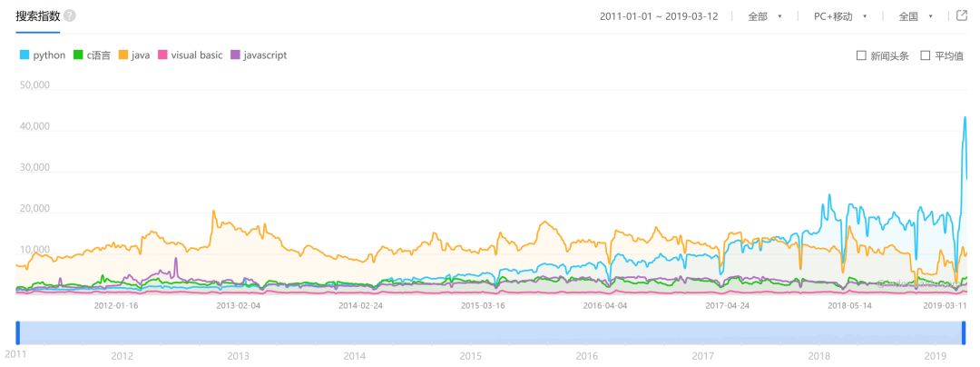Viewport: 980px width, 367px height.
Task: Toggle the c语言 legend color square
Action: [78, 55]
